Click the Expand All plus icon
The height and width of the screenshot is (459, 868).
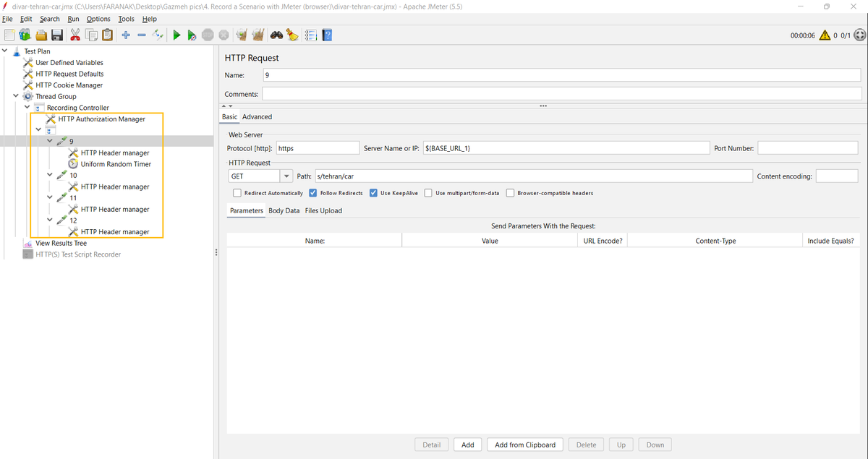pos(126,35)
